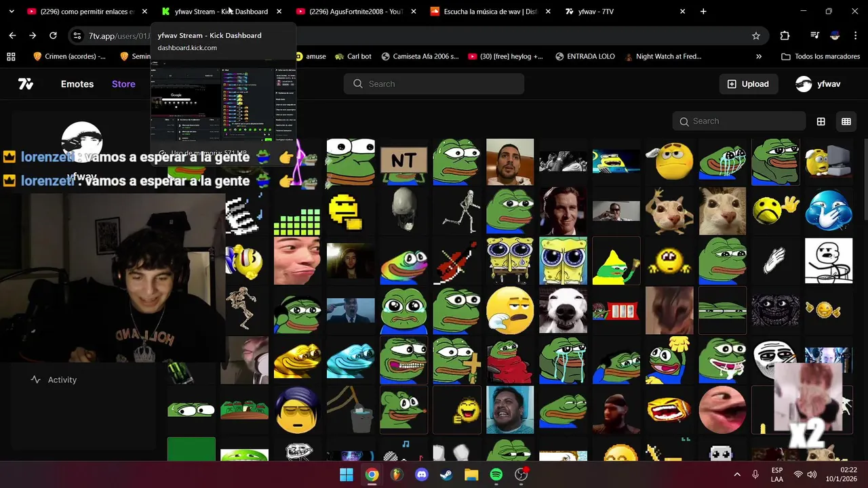Open the yfwav profile menu
This screenshot has height=488, width=868.
pos(818,84)
